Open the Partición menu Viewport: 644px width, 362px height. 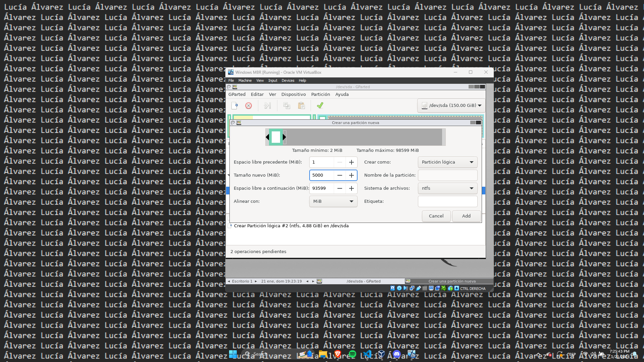(x=320, y=95)
